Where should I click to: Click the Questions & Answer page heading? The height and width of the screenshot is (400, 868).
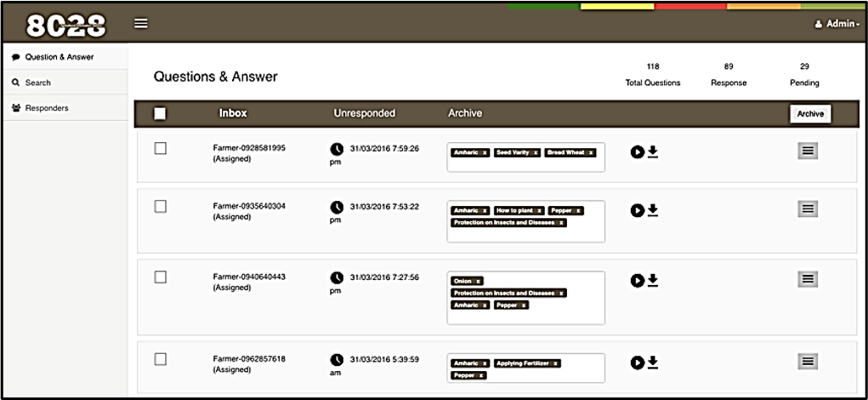tap(215, 77)
